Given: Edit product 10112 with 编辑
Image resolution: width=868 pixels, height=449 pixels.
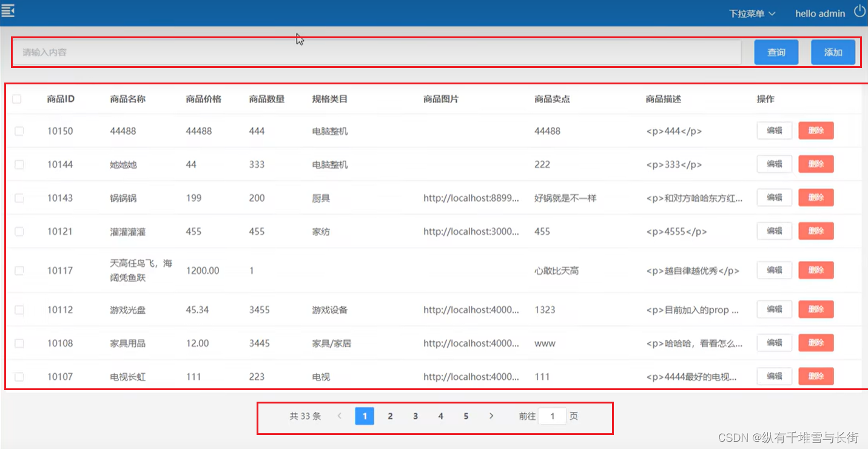Looking at the screenshot, I should click(x=775, y=309).
